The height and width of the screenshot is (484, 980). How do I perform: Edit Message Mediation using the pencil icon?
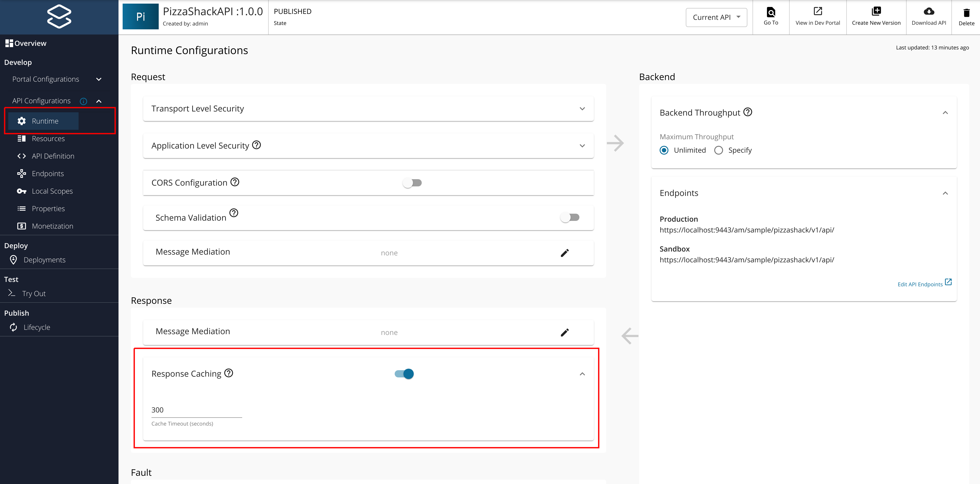565,253
